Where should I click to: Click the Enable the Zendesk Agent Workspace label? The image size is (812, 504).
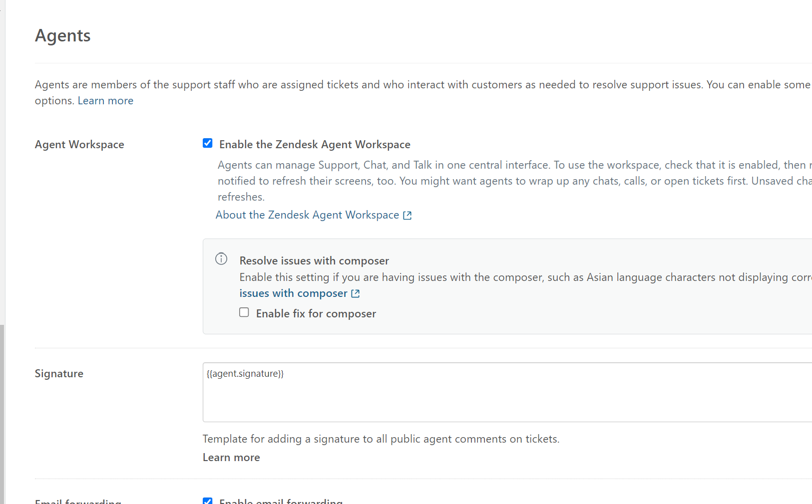(x=315, y=145)
